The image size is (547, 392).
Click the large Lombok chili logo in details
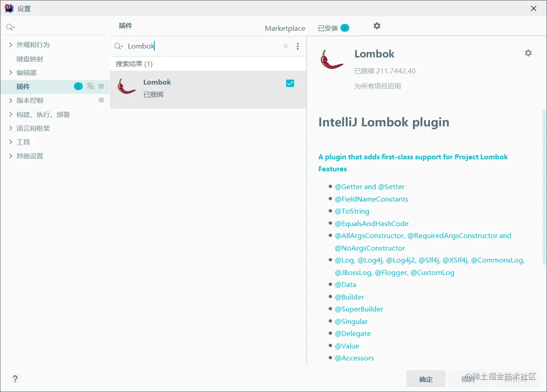pos(332,60)
